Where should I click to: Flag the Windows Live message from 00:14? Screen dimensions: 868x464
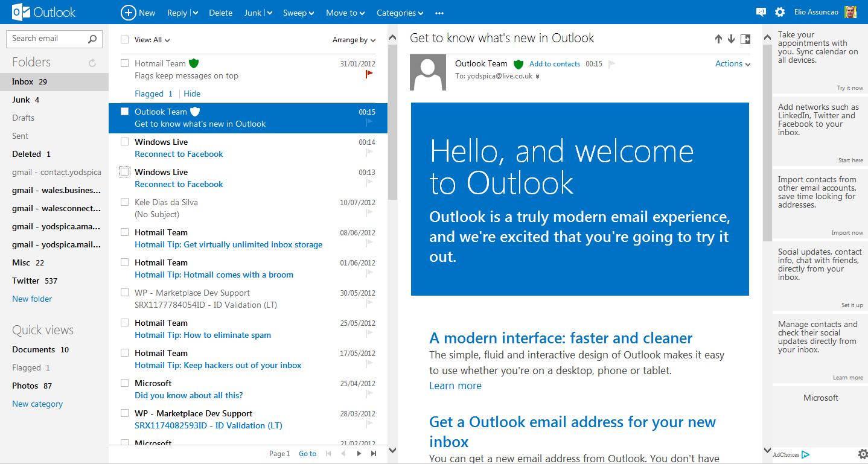(369, 153)
